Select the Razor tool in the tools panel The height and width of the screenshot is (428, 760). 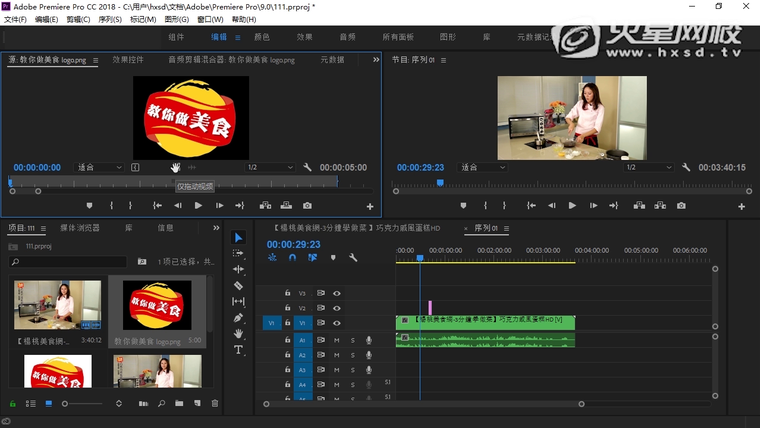click(238, 285)
